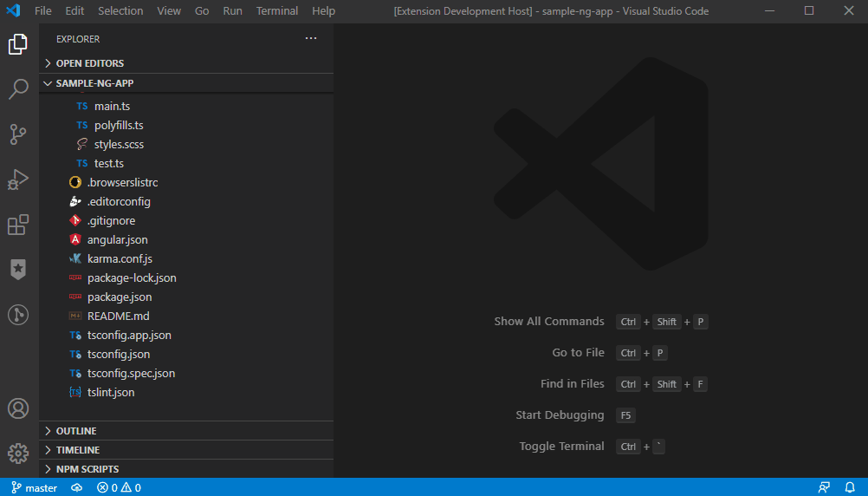Open tsconfig.spec.json file
Viewport: 868px width, 496px height.
(x=186, y=374)
